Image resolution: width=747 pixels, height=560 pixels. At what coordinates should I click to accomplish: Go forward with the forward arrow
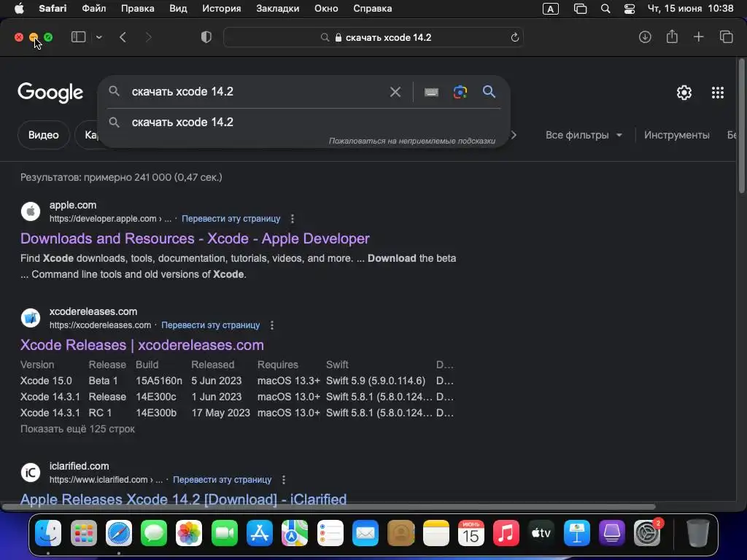tap(148, 37)
